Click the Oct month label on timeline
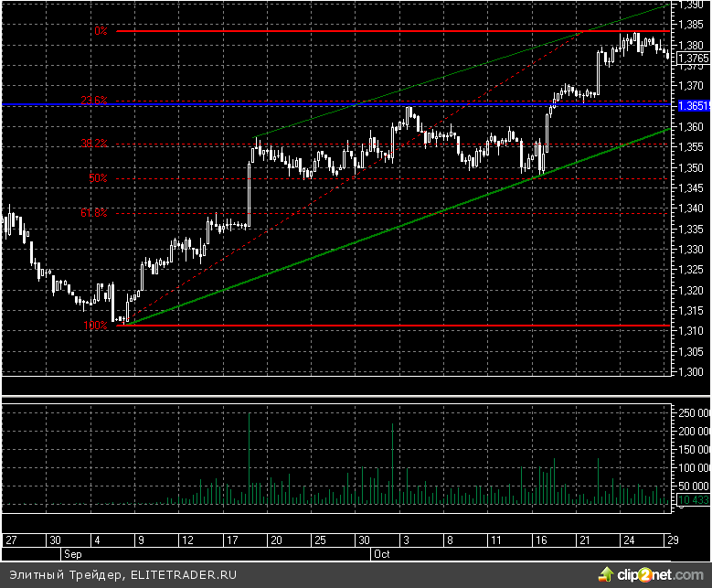Screen dimensions: 712x588 point(381,554)
